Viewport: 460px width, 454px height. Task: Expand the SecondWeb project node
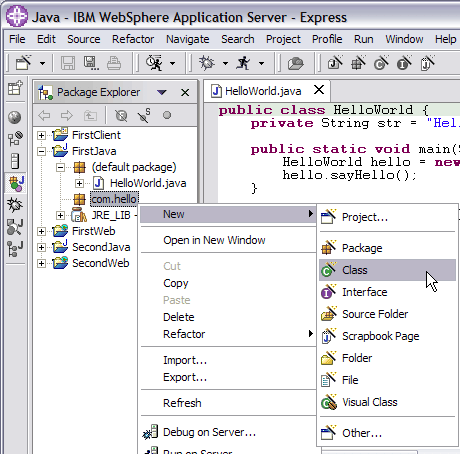[x=41, y=263]
